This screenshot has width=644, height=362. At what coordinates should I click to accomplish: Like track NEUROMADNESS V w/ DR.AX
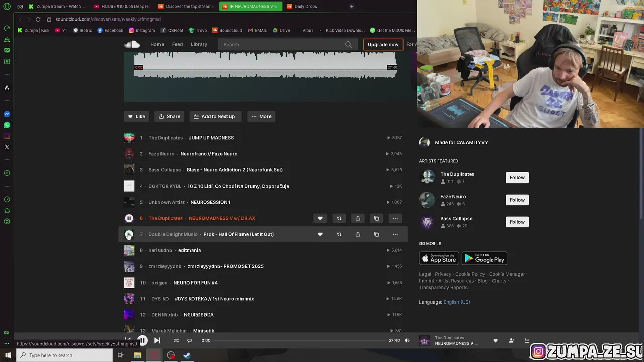[x=320, y=218]
